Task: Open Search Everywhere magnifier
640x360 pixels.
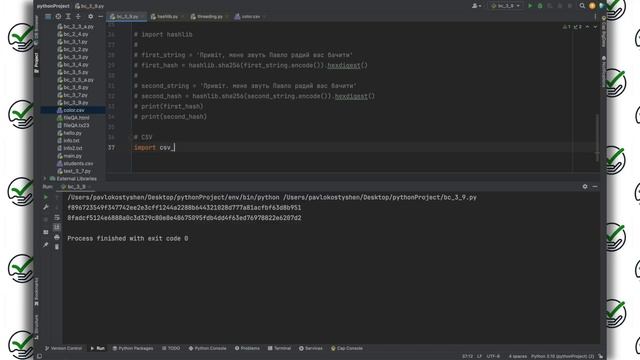Action: pyautogui.click(x=582, y=6)
